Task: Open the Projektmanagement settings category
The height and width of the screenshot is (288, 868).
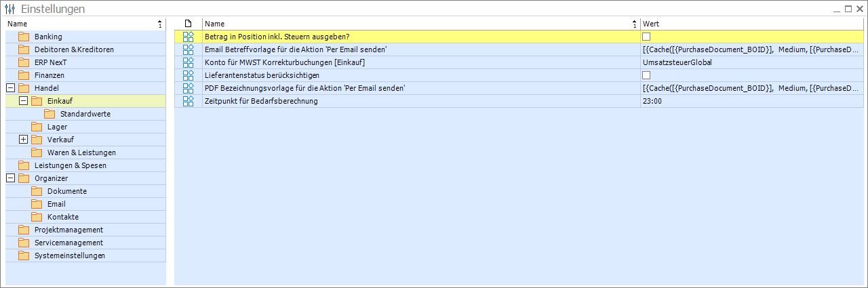Action: pyautogui.click(x=68, y=230)
